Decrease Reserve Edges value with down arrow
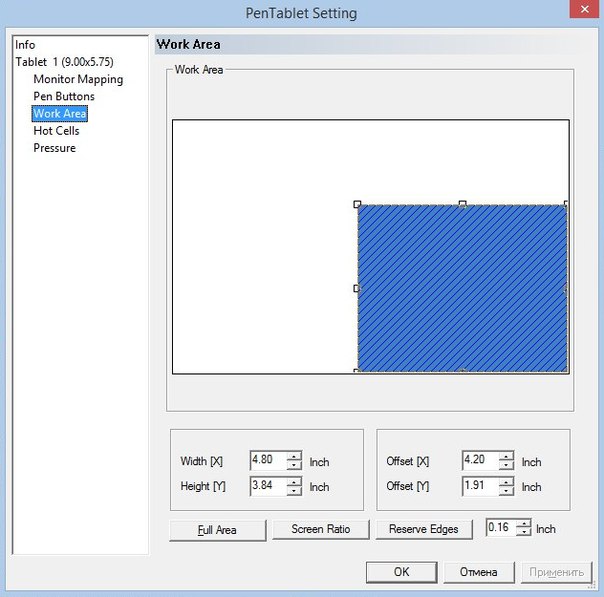 [x=523, y=532]
